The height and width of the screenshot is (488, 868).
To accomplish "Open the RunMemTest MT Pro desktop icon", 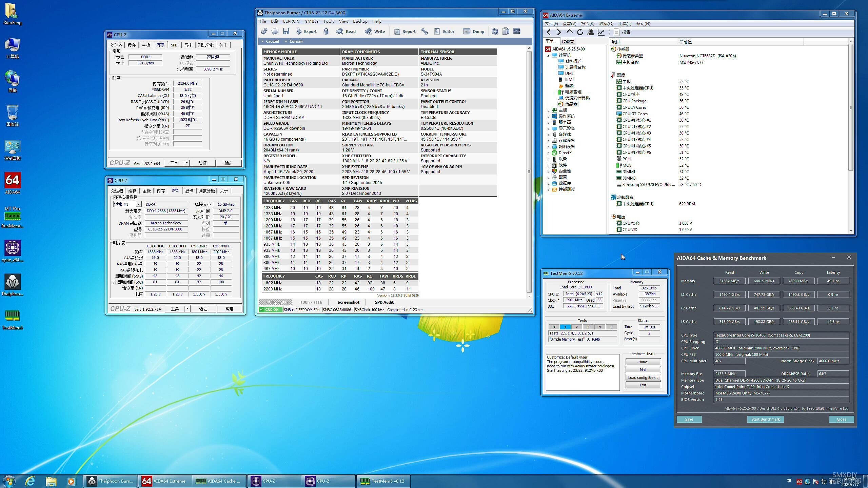I will pyautogui.click(x=13, y=217).
